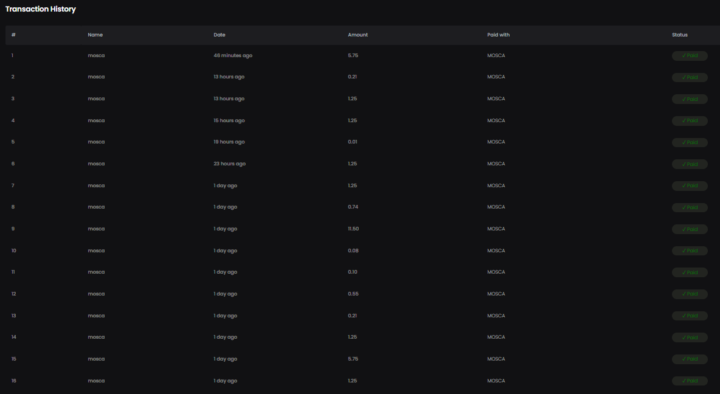The width and height of the screenshot is (720, 394).
Task: Select amount 0.21 in row 13
Action: [352, 315]
